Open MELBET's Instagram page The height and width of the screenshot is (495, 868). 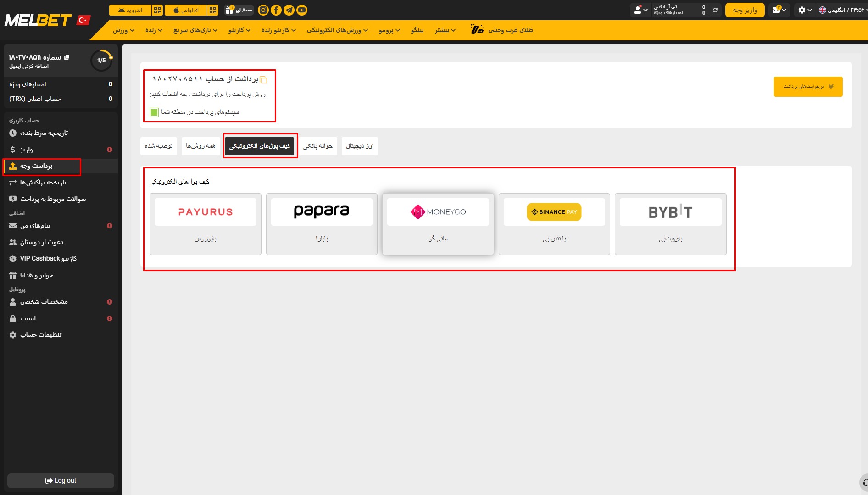coord(263,10)
